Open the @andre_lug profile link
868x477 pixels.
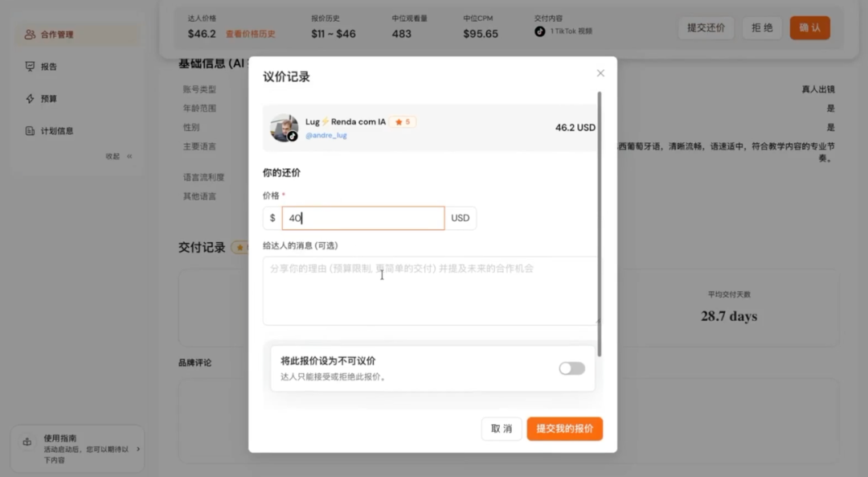click(x=326, y=135)
